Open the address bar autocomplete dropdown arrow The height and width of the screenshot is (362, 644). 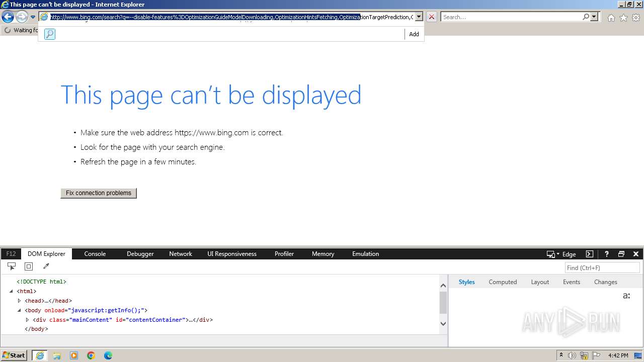tap(419, 17)
